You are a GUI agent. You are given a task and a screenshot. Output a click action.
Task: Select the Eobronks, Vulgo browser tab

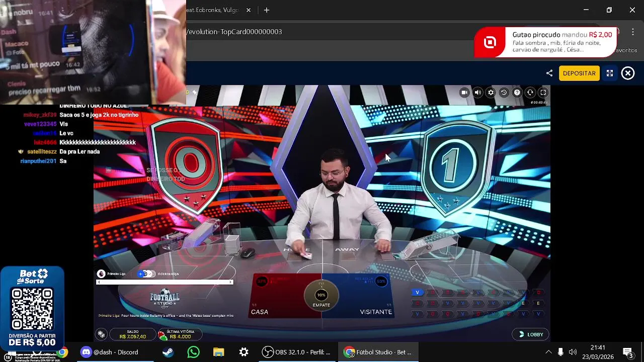coord(213,10)
